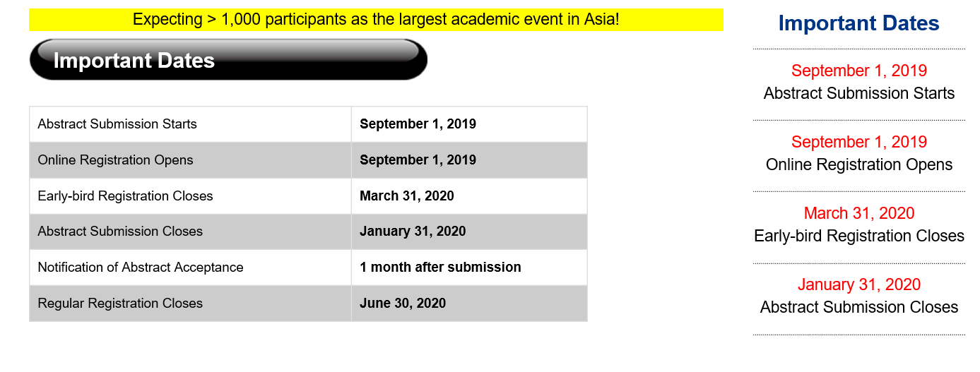Click the Notification of Abstract Acceptance table cell
This screenshot has width=980, height=372.
point(141,268)
